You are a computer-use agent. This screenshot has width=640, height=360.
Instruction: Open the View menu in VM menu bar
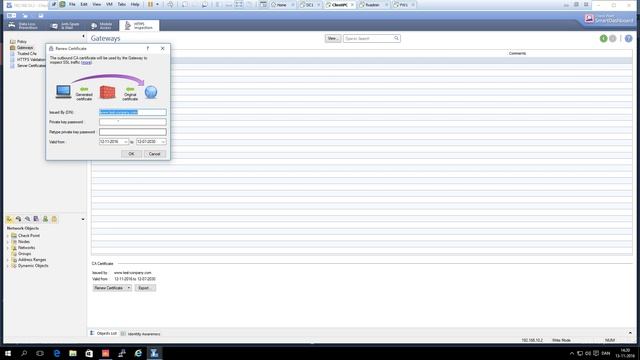coord(96,4)
